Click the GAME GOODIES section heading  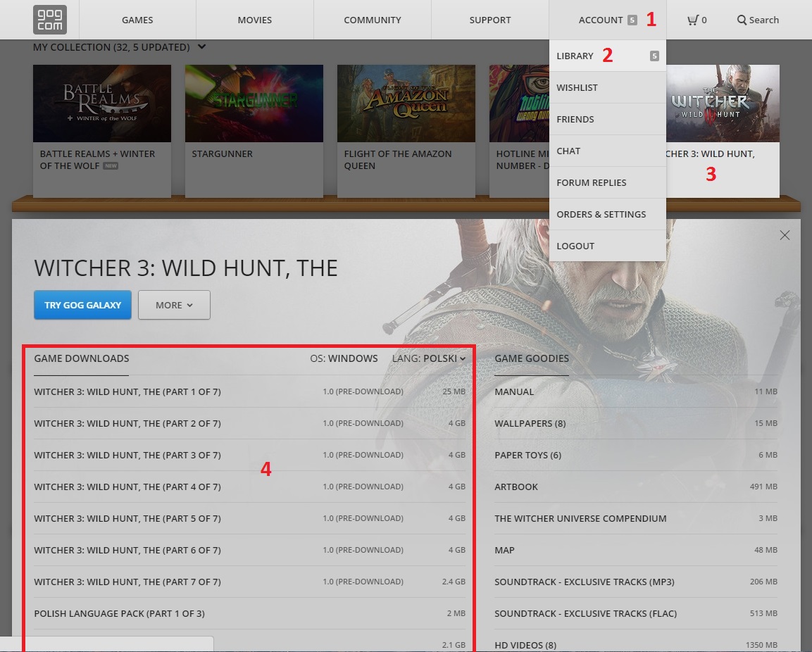532,358
